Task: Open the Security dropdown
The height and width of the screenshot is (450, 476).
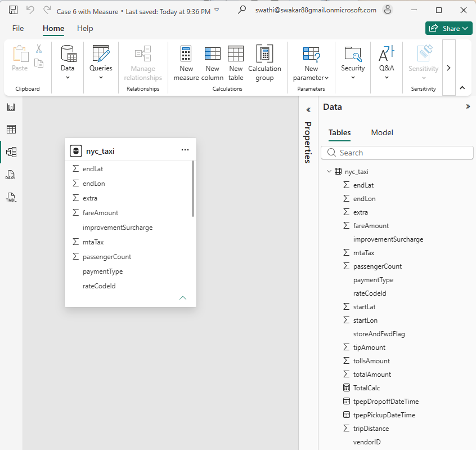Action: pos(353,63)
